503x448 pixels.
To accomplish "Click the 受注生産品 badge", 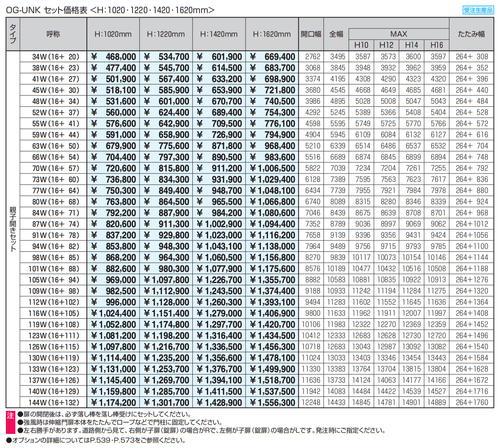I will click(x=478, y=10).
